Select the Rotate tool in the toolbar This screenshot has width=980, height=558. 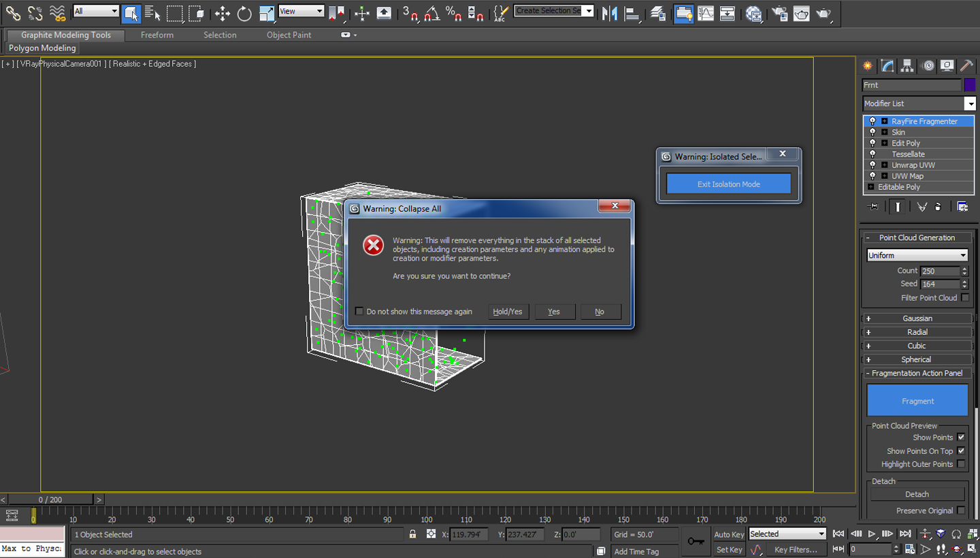click(244, 13)
